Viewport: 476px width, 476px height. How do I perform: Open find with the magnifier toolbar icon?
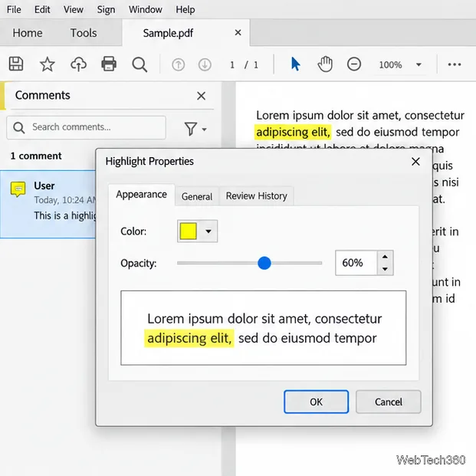click(x=140, y=64)
